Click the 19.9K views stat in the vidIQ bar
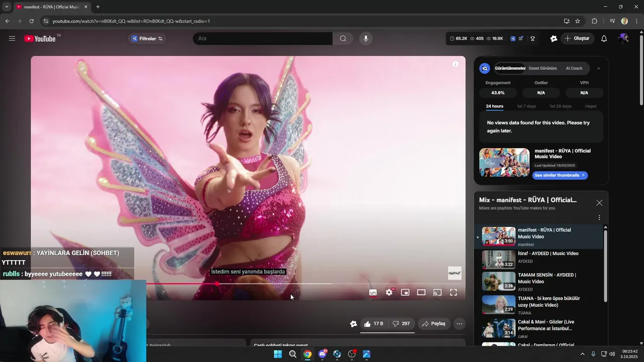644x362 pixels. coord(494,39)
